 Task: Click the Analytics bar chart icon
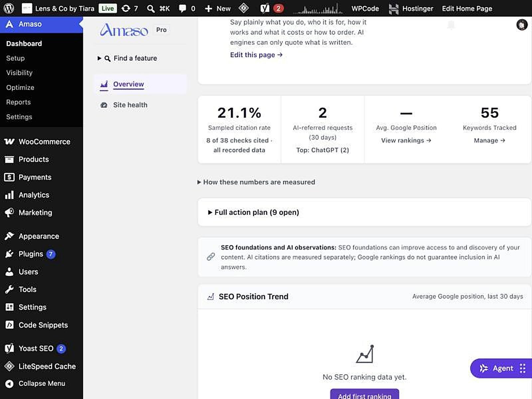pos(9,195)
